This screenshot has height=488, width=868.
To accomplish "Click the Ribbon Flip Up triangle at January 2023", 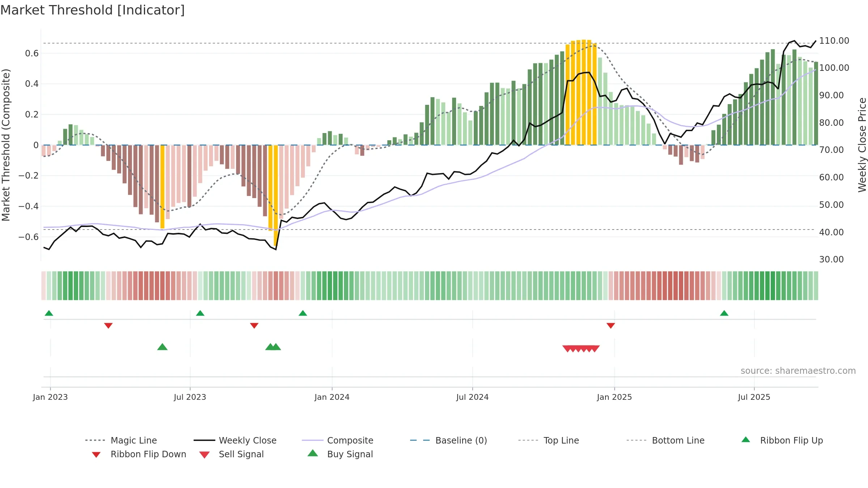I will 49,313.
